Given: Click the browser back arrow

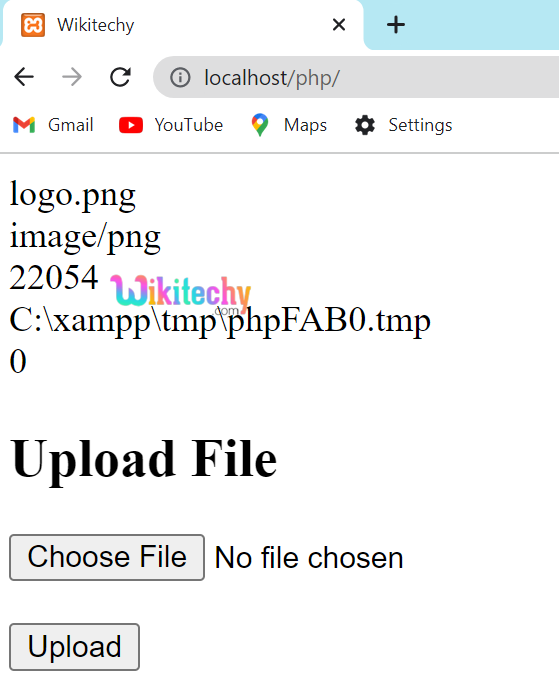Looking at the screenshot, I should click(24, 77).
